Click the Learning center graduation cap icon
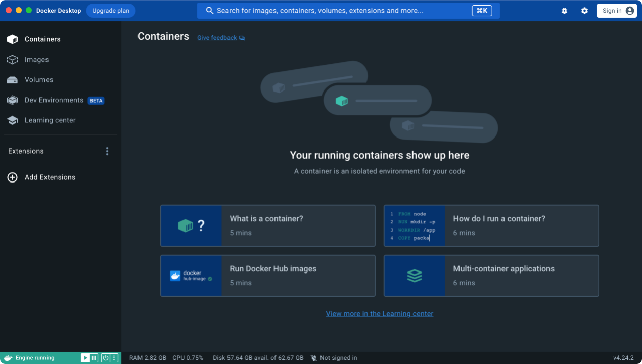This screenshot has width=642, height=364. [13, 120]
